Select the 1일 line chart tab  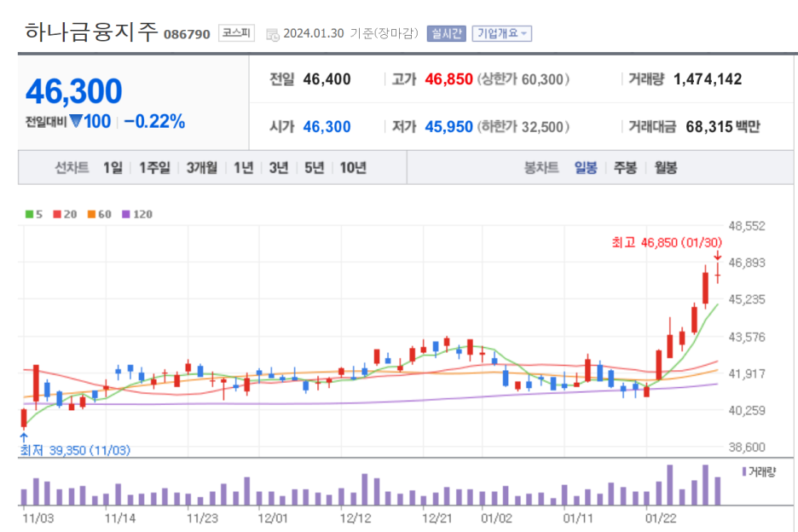coord(113,167)
